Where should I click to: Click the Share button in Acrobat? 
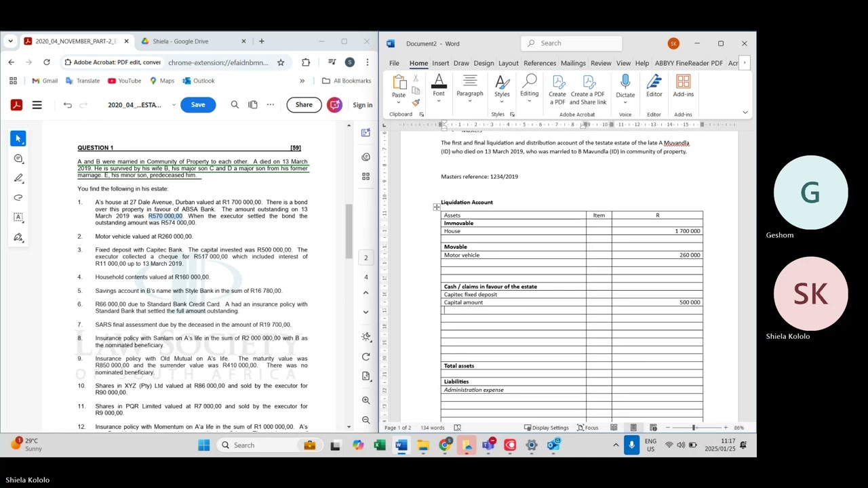pos(304,105)
